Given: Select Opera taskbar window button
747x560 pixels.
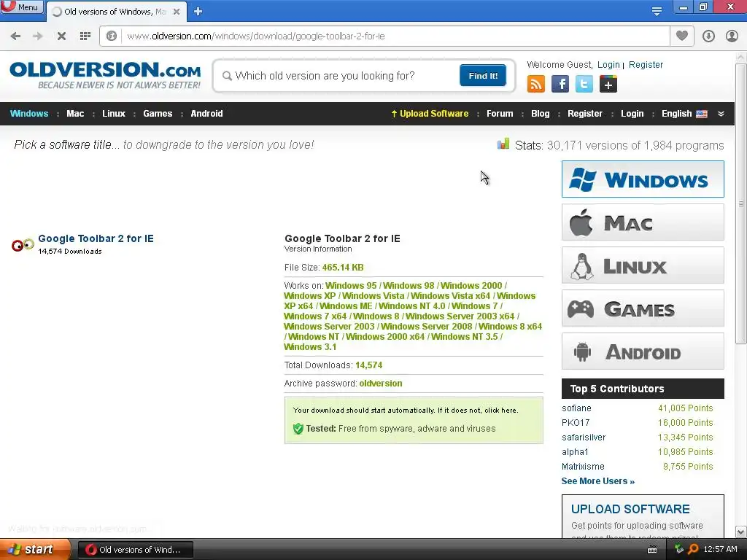Looking at the screenshot, I should (135, 550).
